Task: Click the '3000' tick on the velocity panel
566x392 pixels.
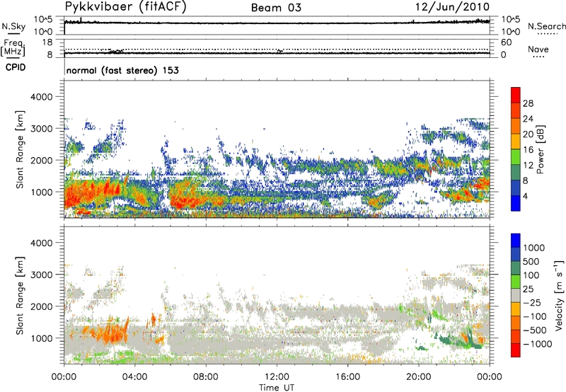Action: tap(41, 275)
